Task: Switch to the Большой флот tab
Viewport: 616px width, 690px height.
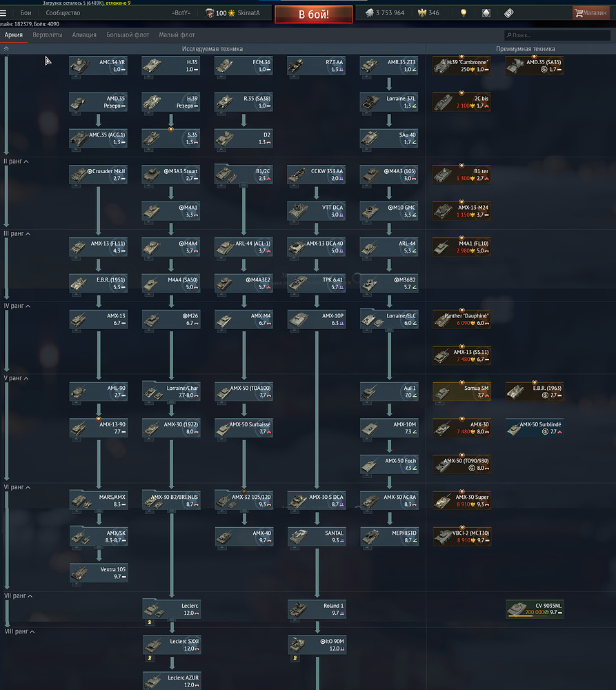Action: click(x=128, y=34)
